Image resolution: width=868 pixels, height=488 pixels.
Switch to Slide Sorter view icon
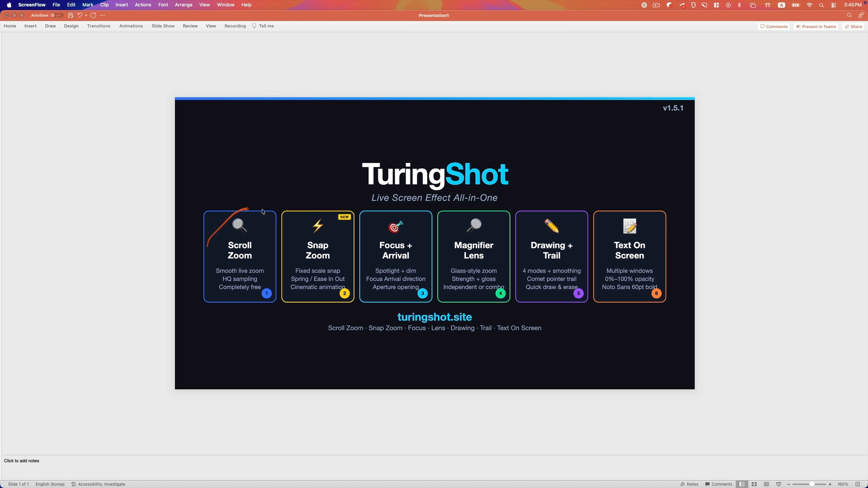click(754, 484)
